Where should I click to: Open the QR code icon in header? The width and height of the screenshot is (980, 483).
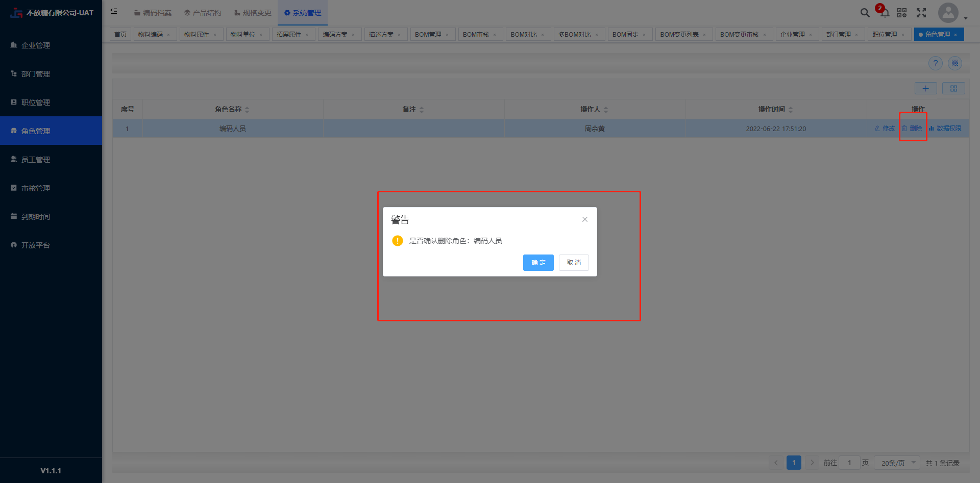(902, 13)
